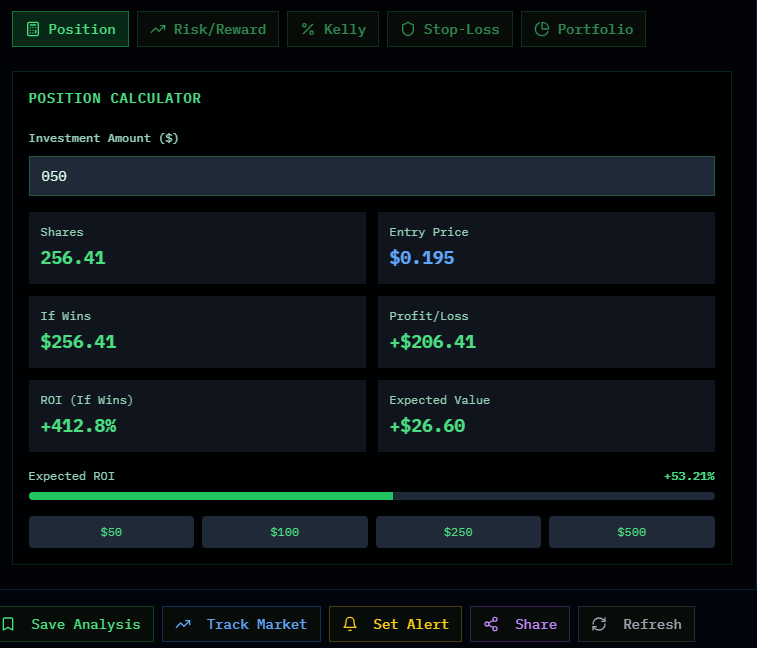Click the Set Alert button label
The image size is (757, 648).
click(411, 624)
